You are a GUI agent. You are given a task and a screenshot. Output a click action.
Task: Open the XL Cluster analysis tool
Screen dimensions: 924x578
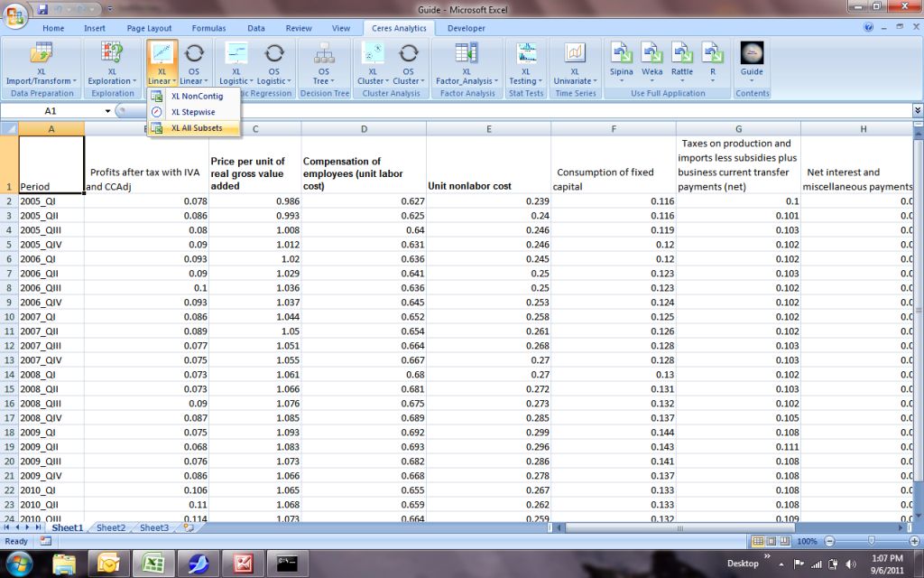(373, 64)
